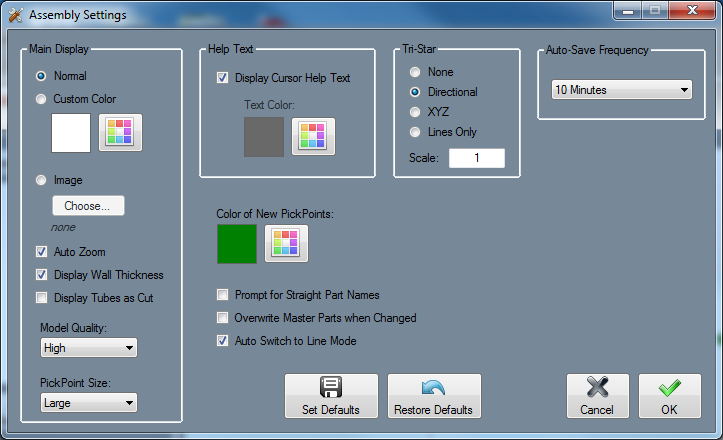
Task: Click the white custom color swatch
Action: (71, 133)
